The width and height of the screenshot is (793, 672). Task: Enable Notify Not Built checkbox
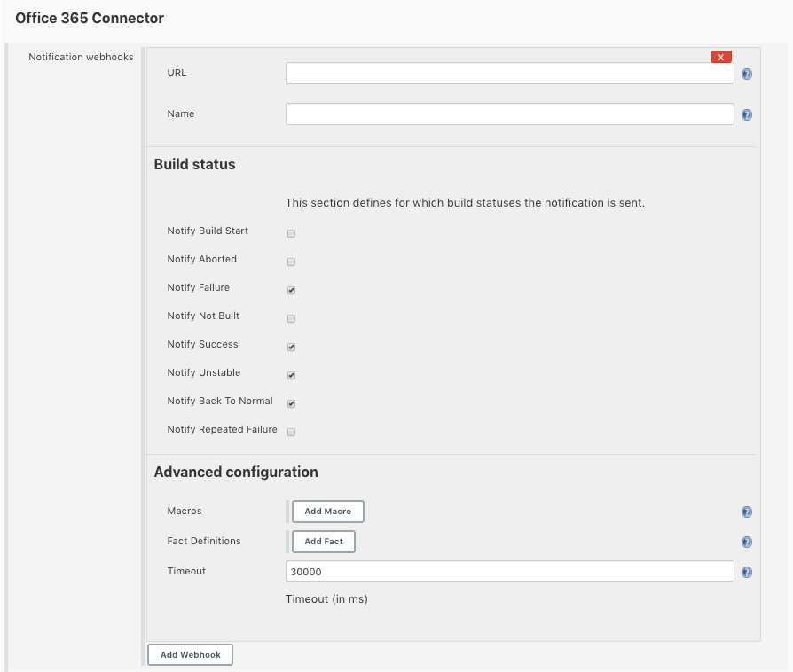291,318
